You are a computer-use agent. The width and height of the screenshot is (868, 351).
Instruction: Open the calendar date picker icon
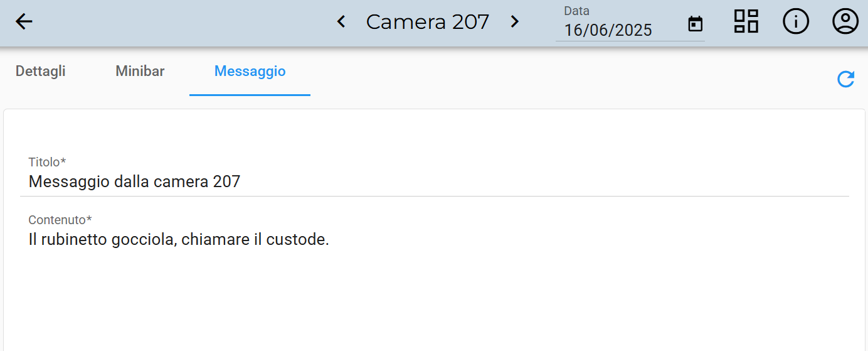pyautogui.click(x=695, y=24)
